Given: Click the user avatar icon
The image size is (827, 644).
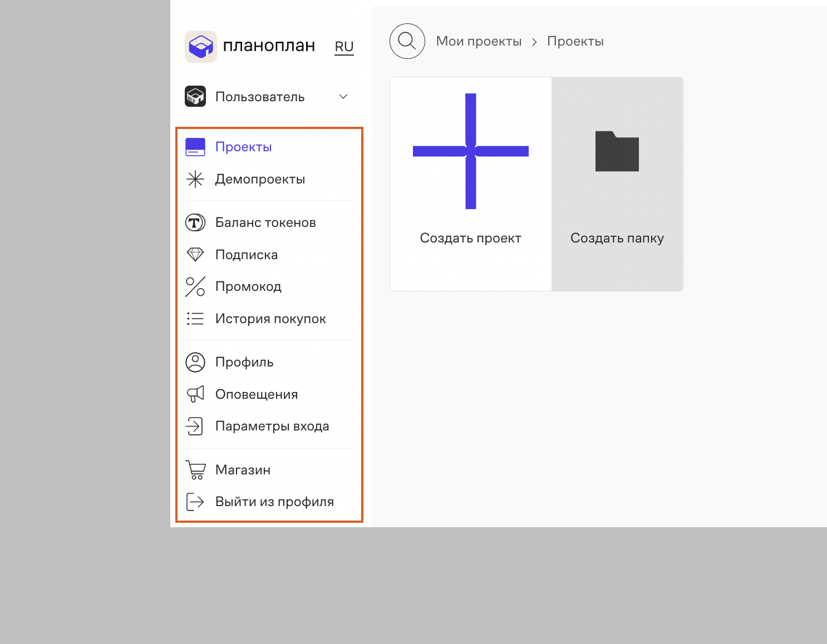Looking at the screenshot, I should click(x=195, y=96).
